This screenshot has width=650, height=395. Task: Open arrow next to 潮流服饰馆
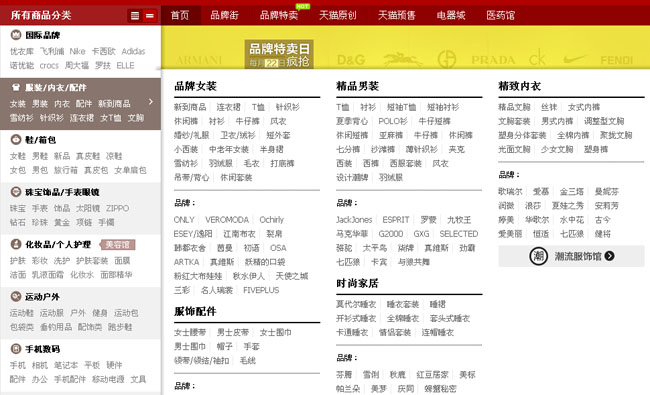(609, 256)
